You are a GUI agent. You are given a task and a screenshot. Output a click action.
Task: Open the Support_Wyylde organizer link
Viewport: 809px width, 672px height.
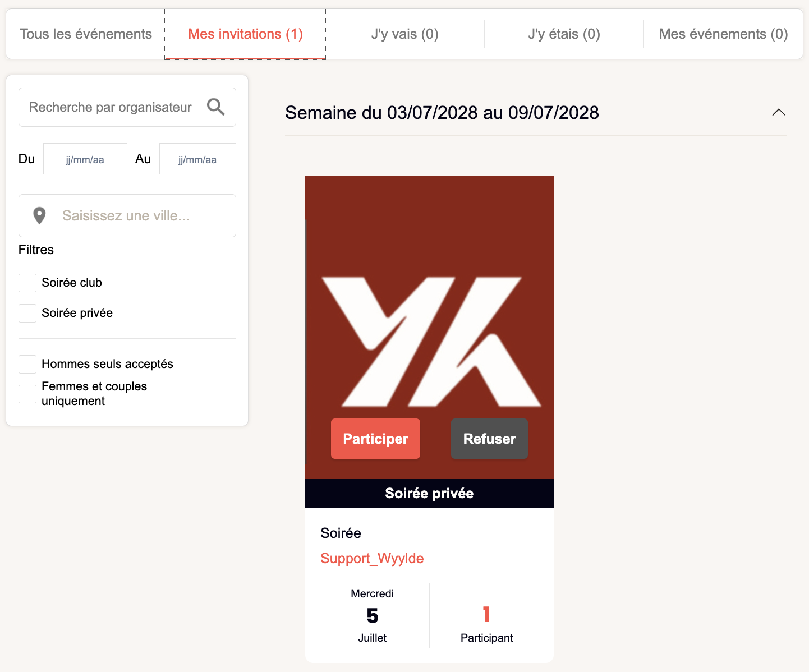(x=372, y=558)
